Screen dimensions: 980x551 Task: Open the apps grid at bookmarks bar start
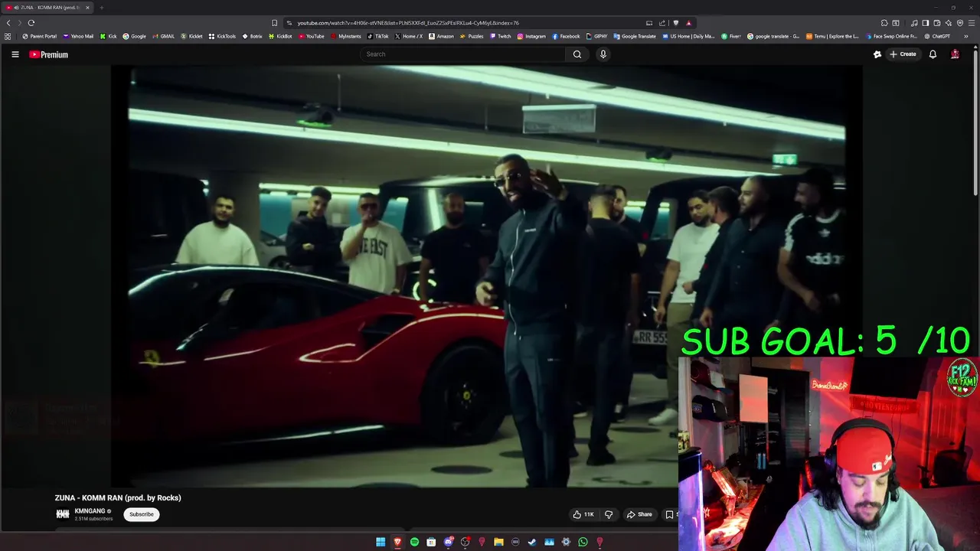click(x=8, y=36)
